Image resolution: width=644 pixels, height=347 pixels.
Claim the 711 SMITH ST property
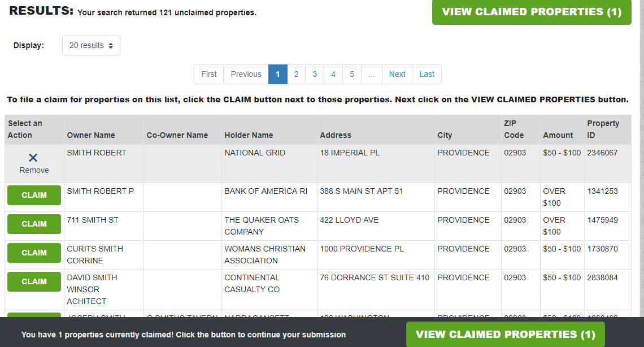[x=34, y=224]
